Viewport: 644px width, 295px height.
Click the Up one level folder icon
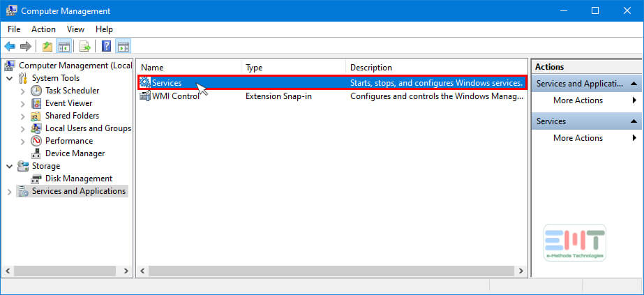pyautogui.click(x=47, y=46)
